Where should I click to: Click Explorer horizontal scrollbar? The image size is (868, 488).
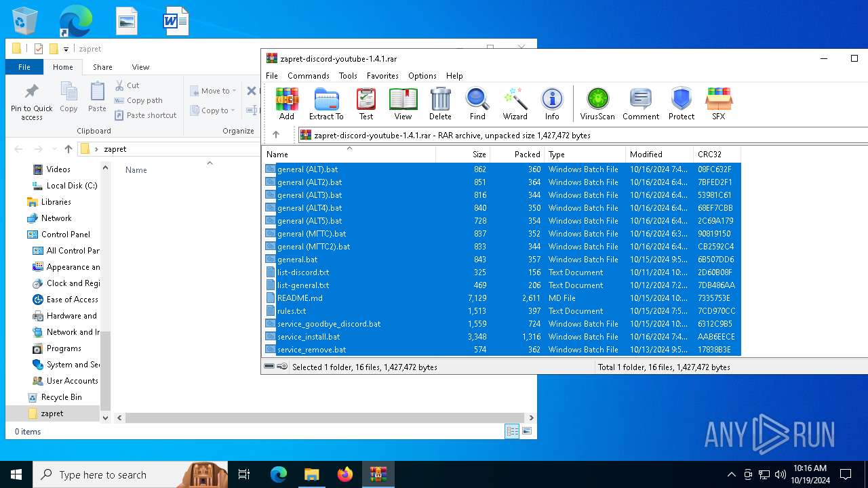point(323,418)
